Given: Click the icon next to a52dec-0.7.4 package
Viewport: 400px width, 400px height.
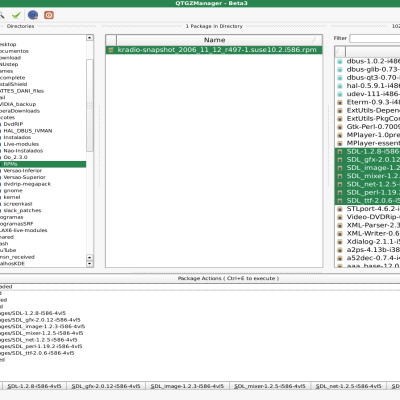Looking at the screenshot, I should point(340,258).
